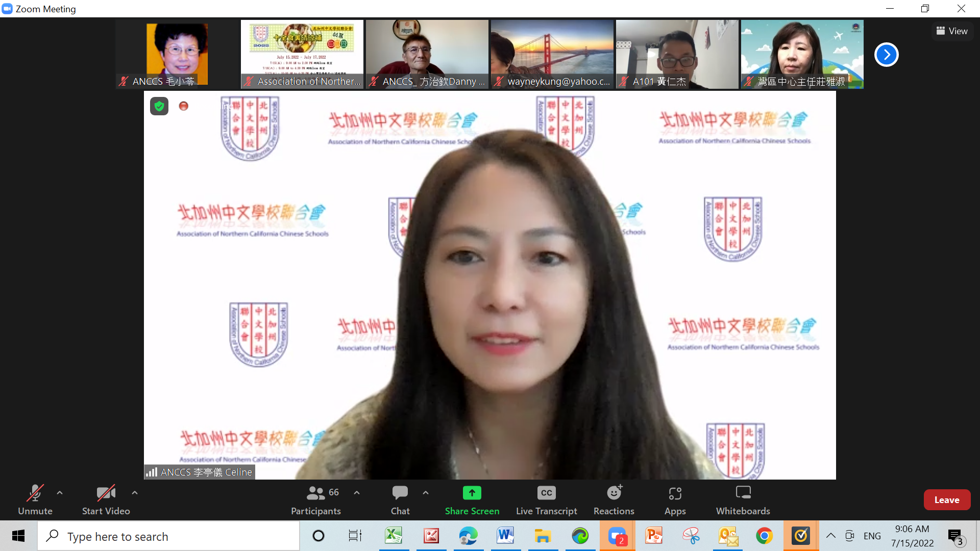The image size is (980, 551).
Task: Expand the arrow beside Participants
Action: pos(357,493)
